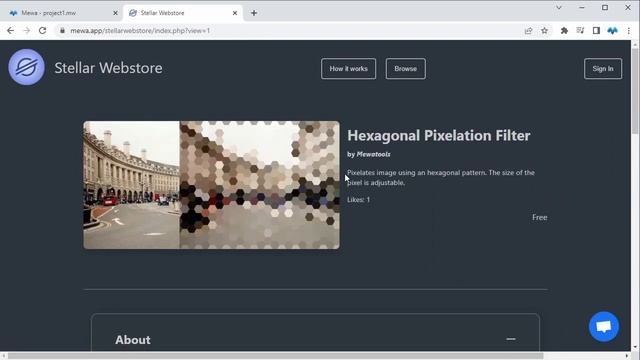Toggle the browser side panel
The width and height of the screenshot is (640, 360).
(x=596, y=31)
